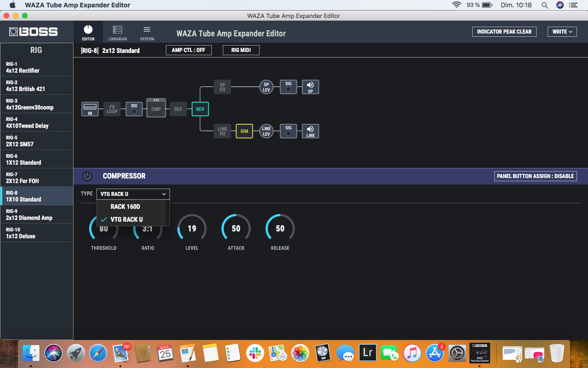Select the RIG-5 2X12 SM57 preset
This screenshot has height=368, width=588.
(x=36, y=140)
